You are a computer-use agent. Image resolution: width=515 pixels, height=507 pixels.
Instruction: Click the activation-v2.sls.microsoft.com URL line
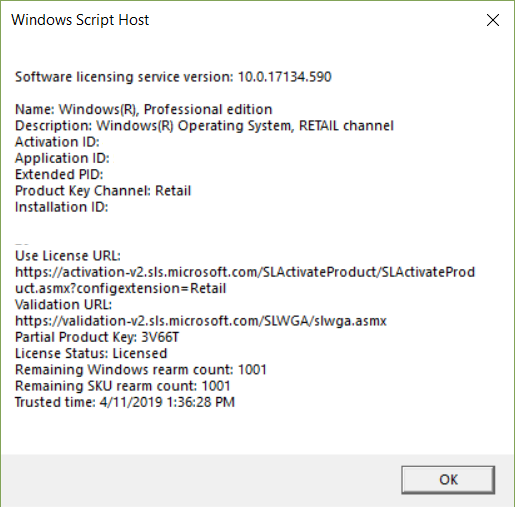pos(245,272)
